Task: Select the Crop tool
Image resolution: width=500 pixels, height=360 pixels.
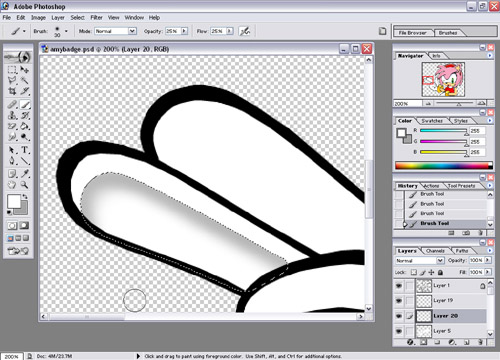Action: click(x=12, y=91)
